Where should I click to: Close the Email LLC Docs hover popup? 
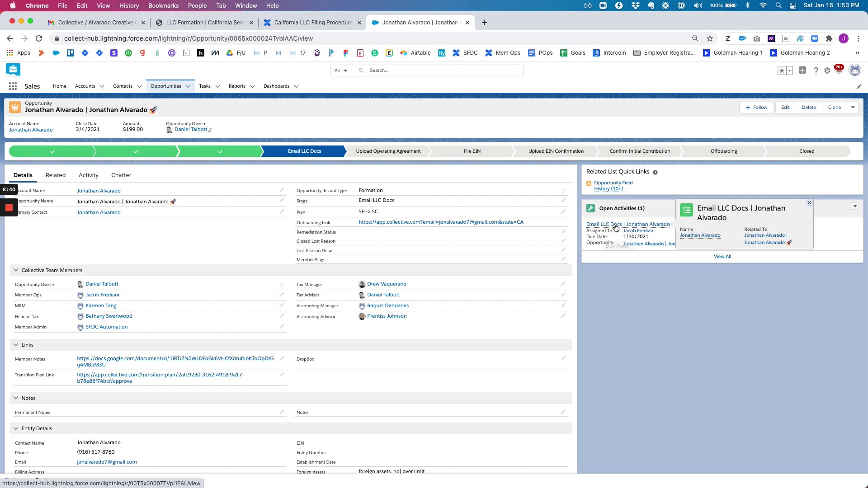point(809,203)
